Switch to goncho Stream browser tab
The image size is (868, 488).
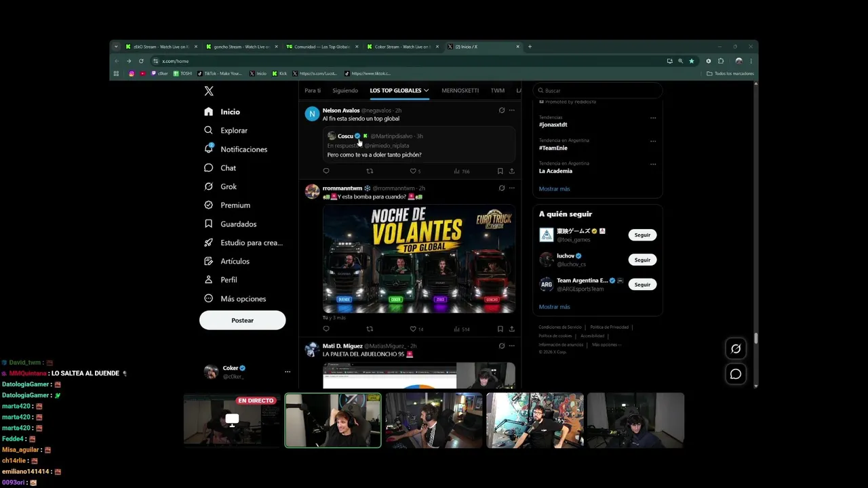pyautogui.click(x=241, y=47)
